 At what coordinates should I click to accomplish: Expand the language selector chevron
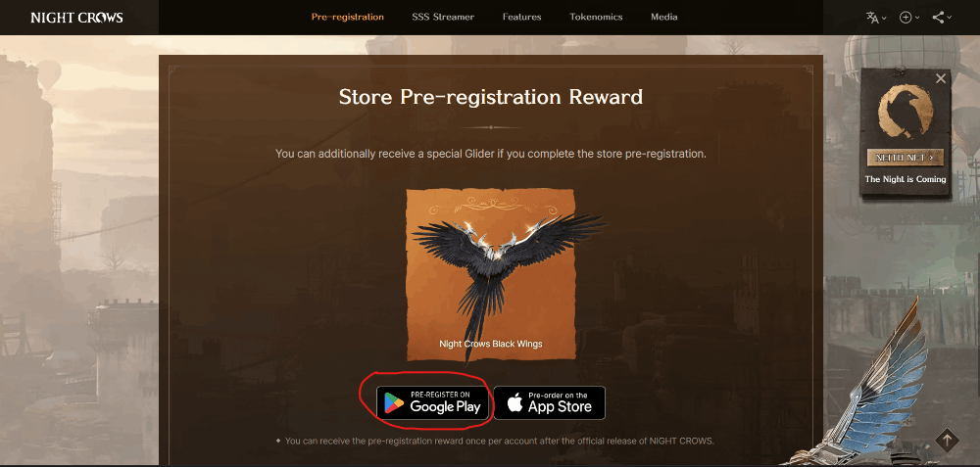click(884, 18)
